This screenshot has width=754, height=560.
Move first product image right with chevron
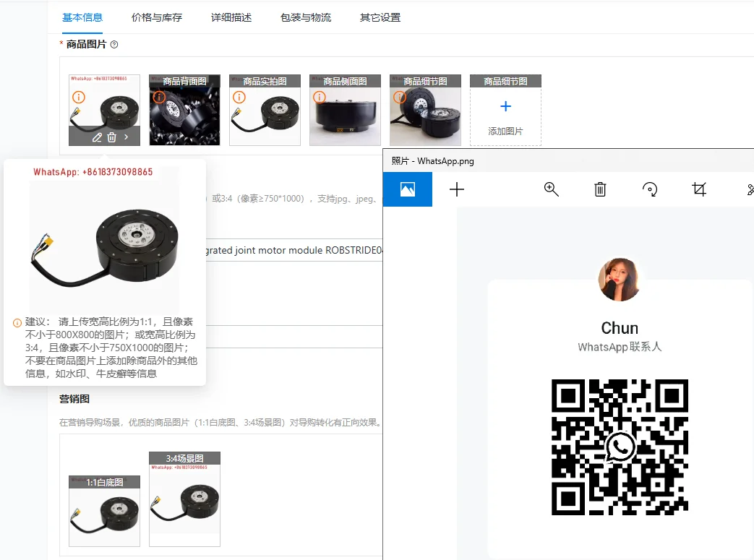(x=126, y=137)
